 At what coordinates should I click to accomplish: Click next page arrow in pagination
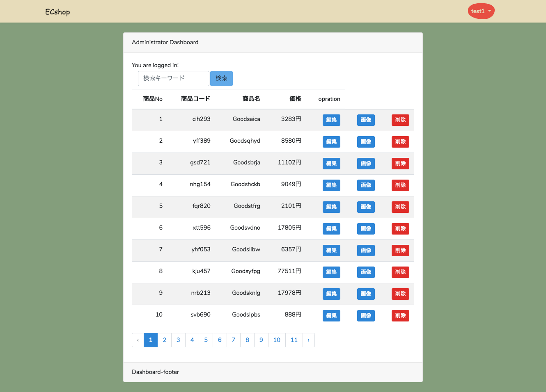[308, 340]
